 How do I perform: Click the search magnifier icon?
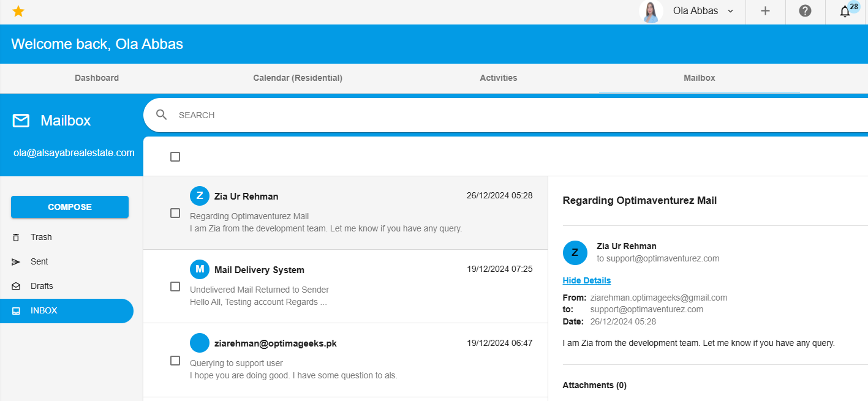pos(162,115)
